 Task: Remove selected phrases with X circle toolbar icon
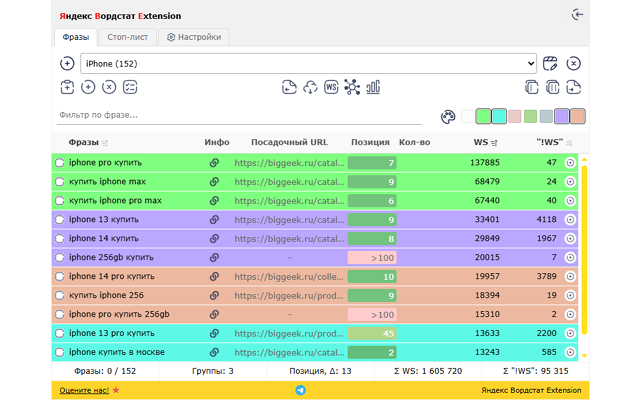(x=109, y=87)
